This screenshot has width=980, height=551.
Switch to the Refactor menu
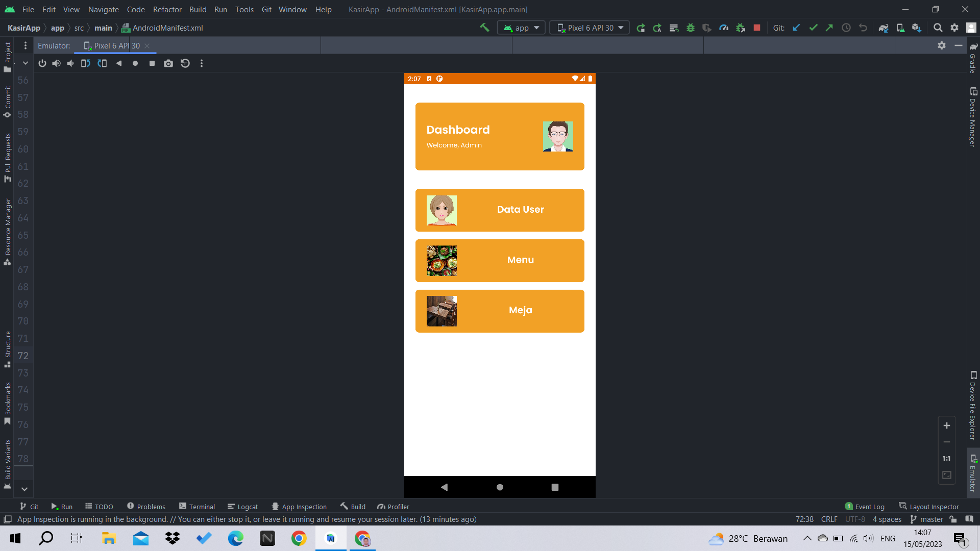tap(167, 9)
